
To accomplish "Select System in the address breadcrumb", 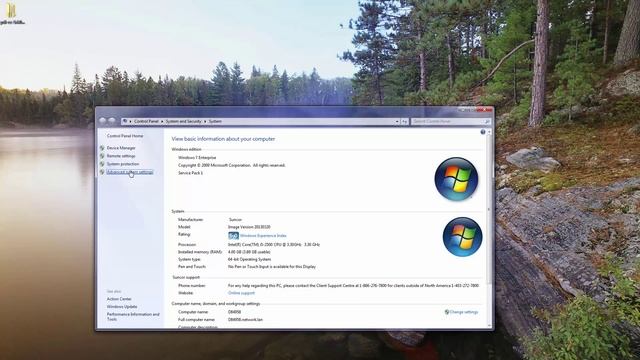I will click(x=215, y=122).
